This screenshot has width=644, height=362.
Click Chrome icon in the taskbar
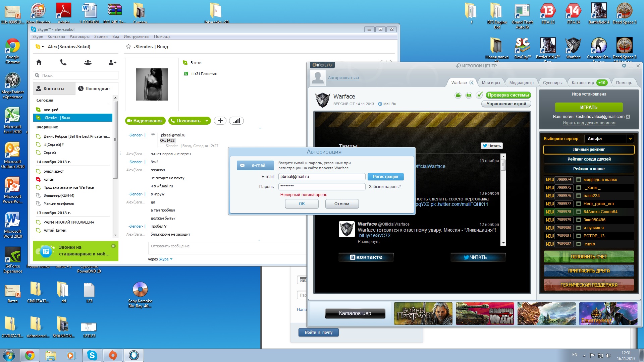pos(30,355)
